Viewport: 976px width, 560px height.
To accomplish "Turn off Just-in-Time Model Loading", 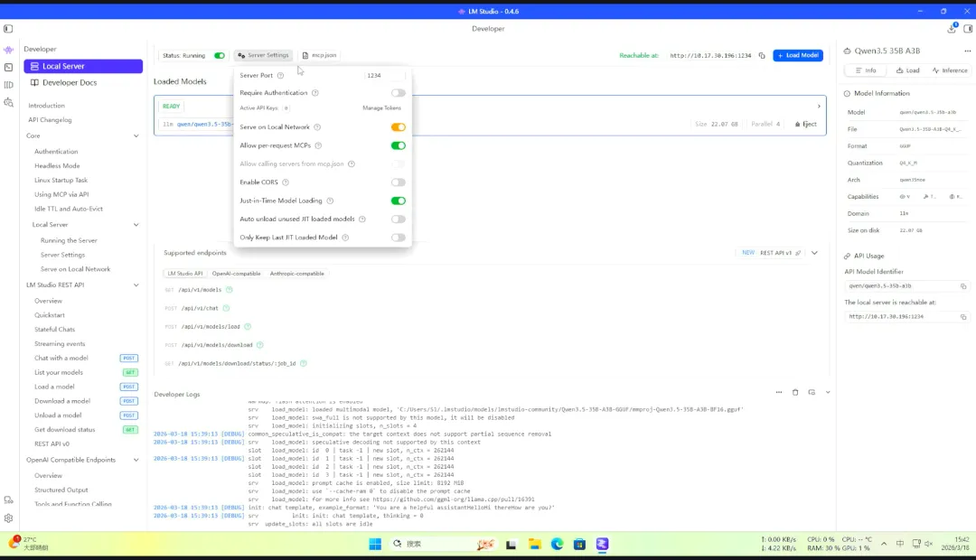I will coord(399,201).
